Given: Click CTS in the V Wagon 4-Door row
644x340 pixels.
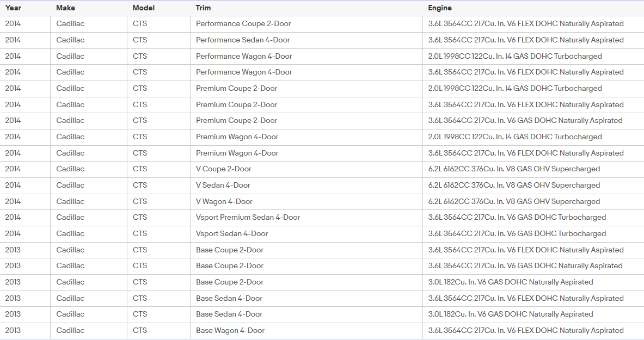Looking at the screenshot, I should pos(140,202).
